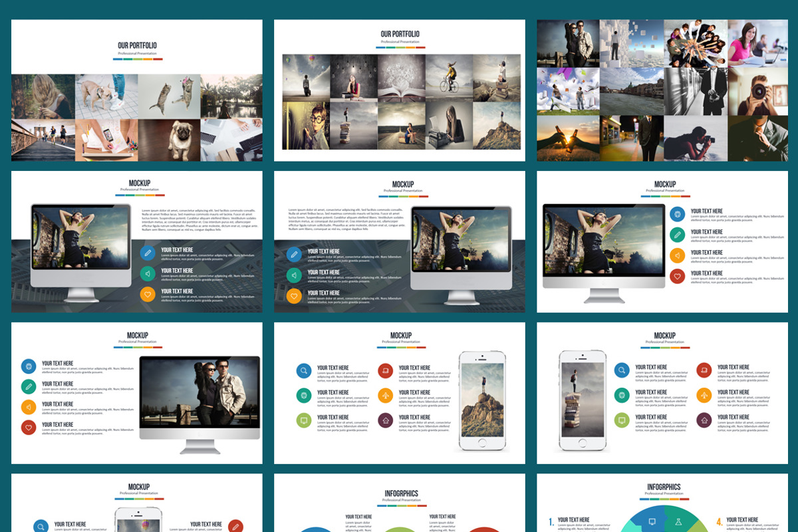The height and width of the screenshot is (532, 798).
Task: Select open book photo in surreal portfolio slide
Action: [x=402, y=78]
